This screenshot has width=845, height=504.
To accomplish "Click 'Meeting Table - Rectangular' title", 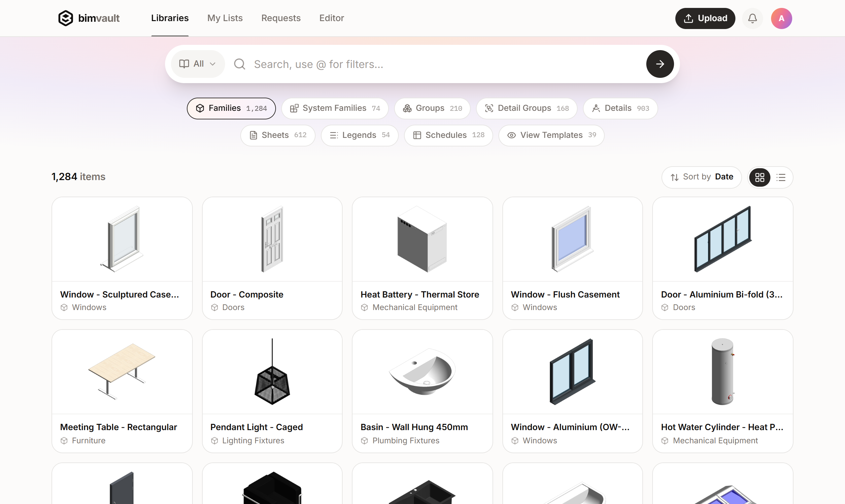I will (x=118, y=427).
